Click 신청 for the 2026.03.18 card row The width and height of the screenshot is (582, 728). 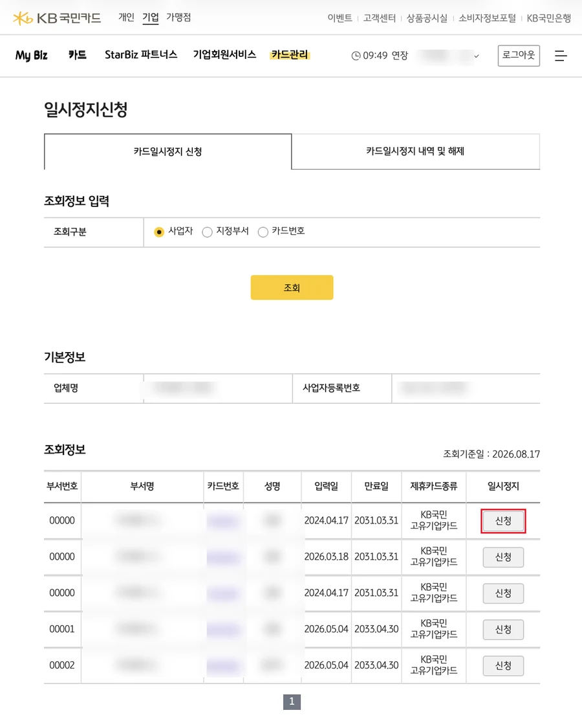tap(503, 557)
